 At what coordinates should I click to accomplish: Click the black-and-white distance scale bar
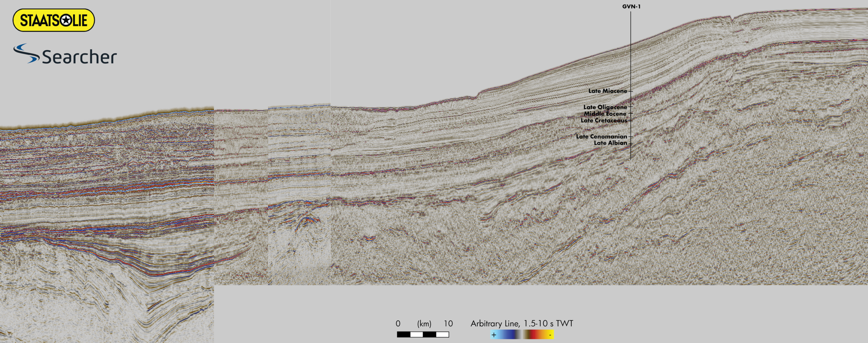(423, 335)
